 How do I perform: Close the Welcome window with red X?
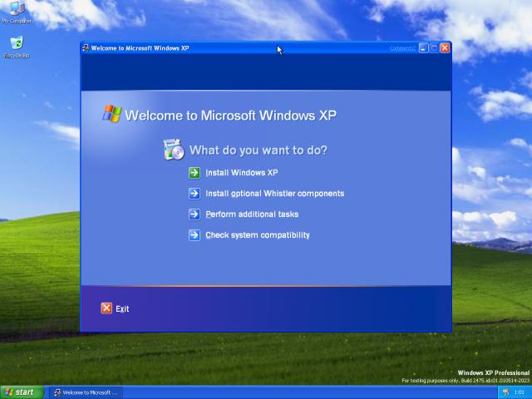(445, 48)
